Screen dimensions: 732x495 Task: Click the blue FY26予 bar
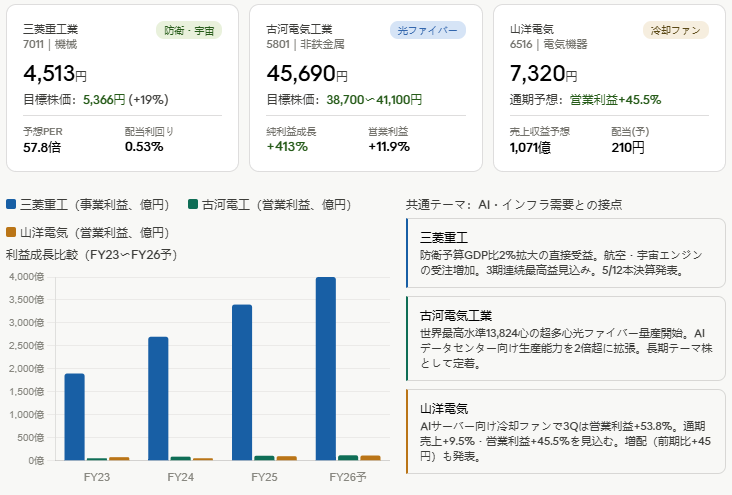tap(326, 369)
